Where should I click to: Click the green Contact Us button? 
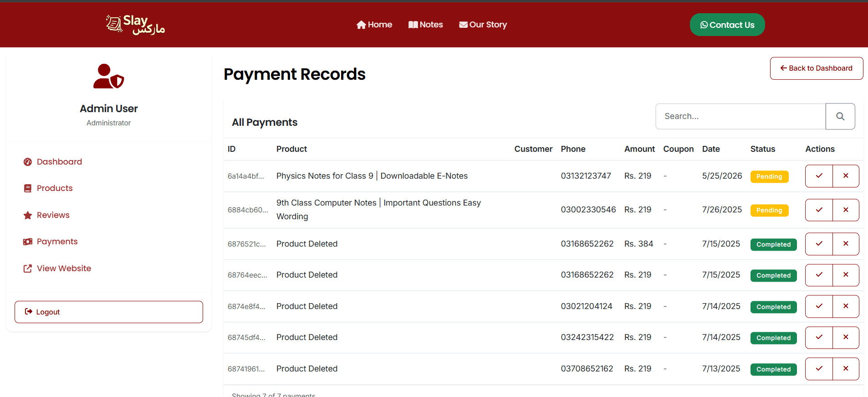(x=727, y=25)
